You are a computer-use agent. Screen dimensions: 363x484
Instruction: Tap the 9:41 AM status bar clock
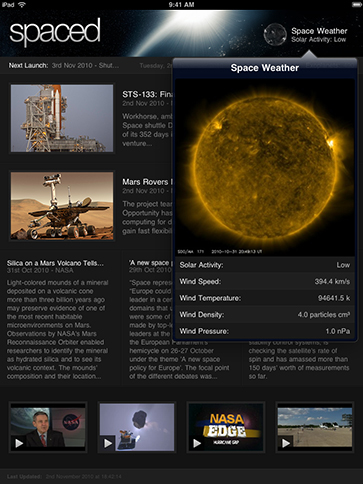click(181, 4)
